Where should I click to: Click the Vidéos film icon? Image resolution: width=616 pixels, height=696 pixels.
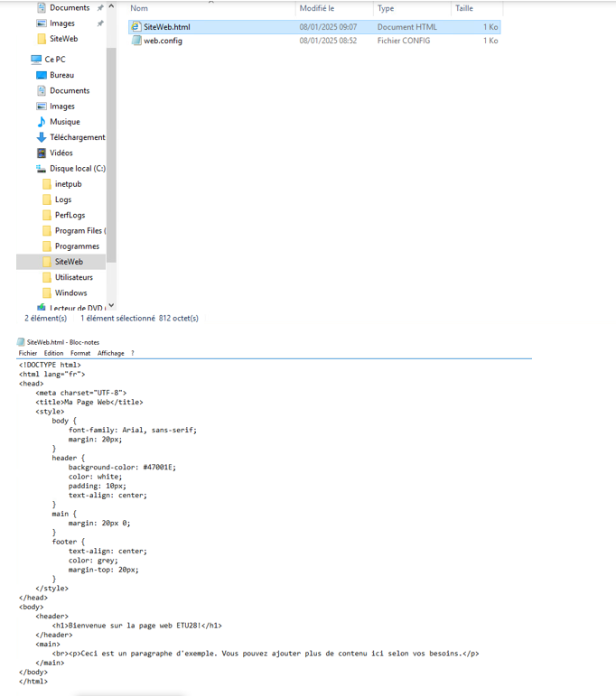tap(42, 153)
